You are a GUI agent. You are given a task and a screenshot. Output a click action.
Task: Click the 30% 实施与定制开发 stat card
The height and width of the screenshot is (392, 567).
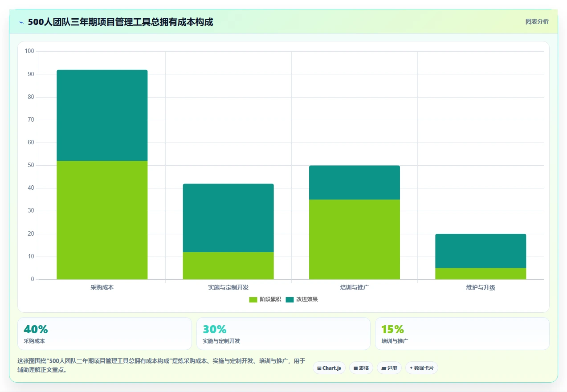(283, 334)
